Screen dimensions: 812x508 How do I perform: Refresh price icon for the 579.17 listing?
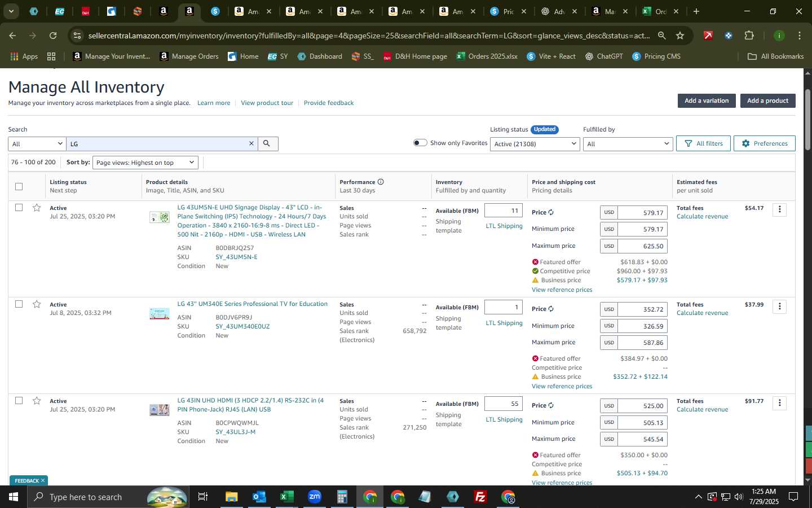(x=551, y=213)
